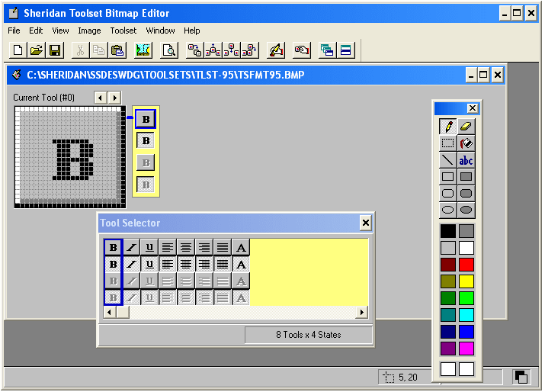The height and width of the screenshot is (392, 545).
Task: Go to previous tool with left arrow
Action: click(101, 98)
